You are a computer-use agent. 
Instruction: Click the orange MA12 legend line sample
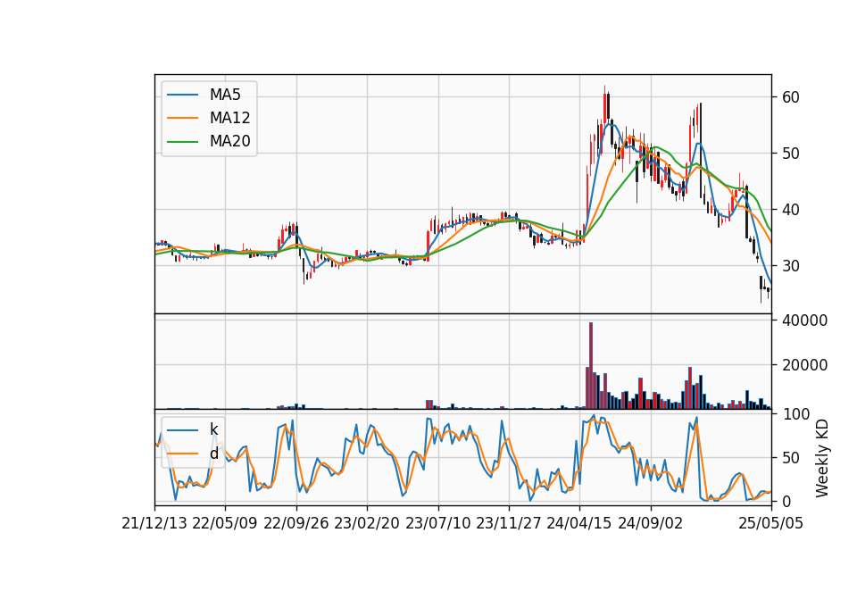coord(182,118)
